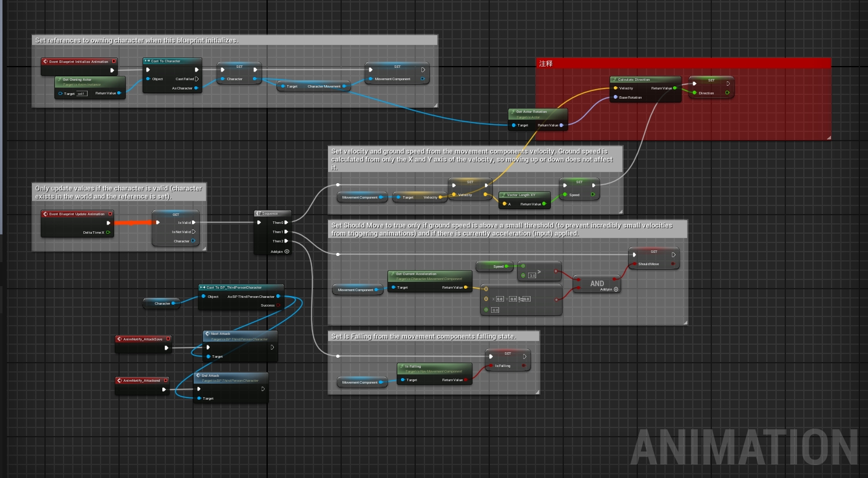
Task: Select the SET Direction node
Action: (711, 88)
